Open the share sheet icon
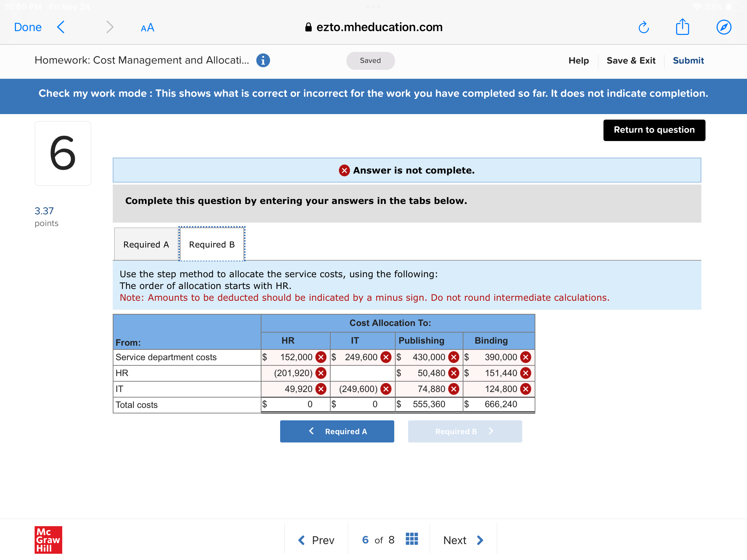This screenshot has width=747, height=560. pyautogui.click(x=682, y=27)
